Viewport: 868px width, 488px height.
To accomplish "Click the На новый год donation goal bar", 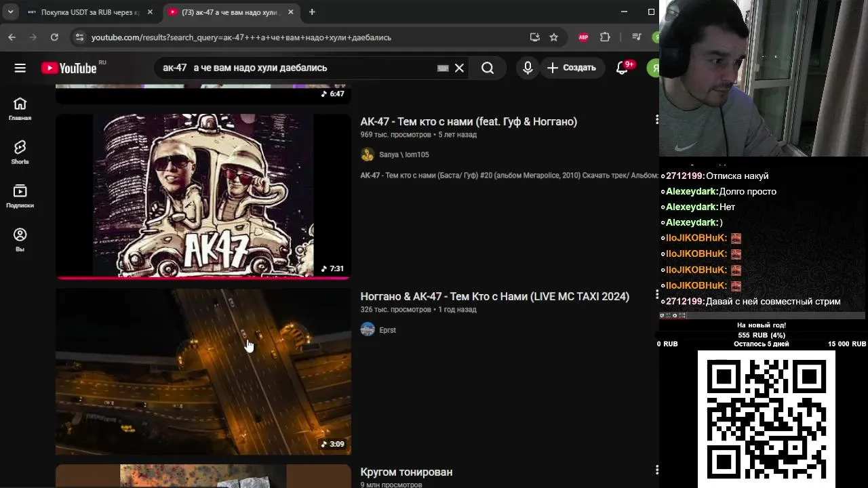I will point(762,335).
